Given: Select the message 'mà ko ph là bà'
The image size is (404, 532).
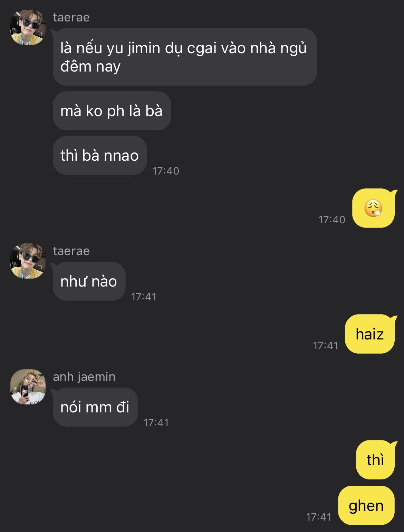Looking at the screenshot, I should pyautogui.click(x=112, y=111).
